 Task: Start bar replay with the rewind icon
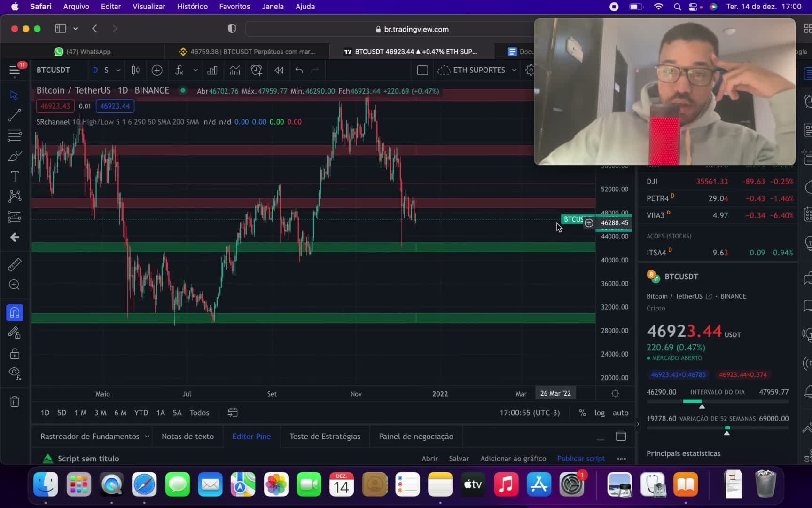[279, 70]
